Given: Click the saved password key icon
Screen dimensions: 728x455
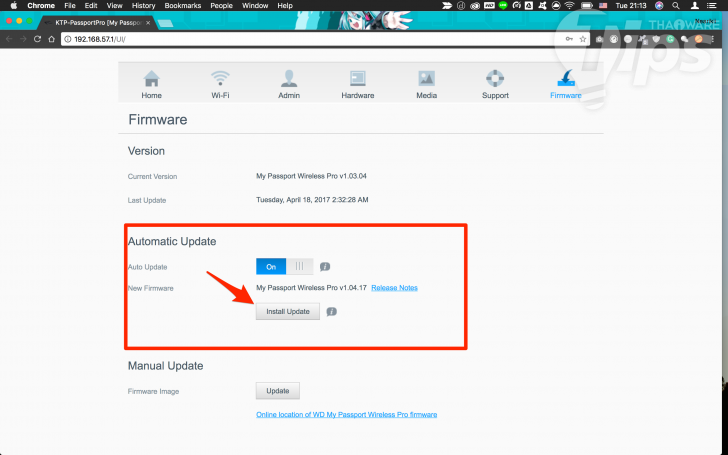Looking at the screenshot, I should click(x=569, y=39).
